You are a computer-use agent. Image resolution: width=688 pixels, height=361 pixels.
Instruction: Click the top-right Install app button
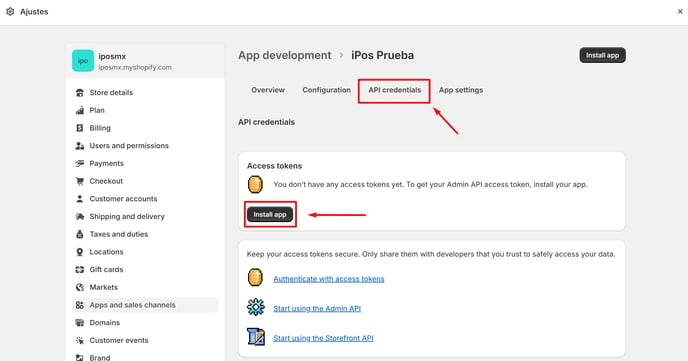coord(602,55)
